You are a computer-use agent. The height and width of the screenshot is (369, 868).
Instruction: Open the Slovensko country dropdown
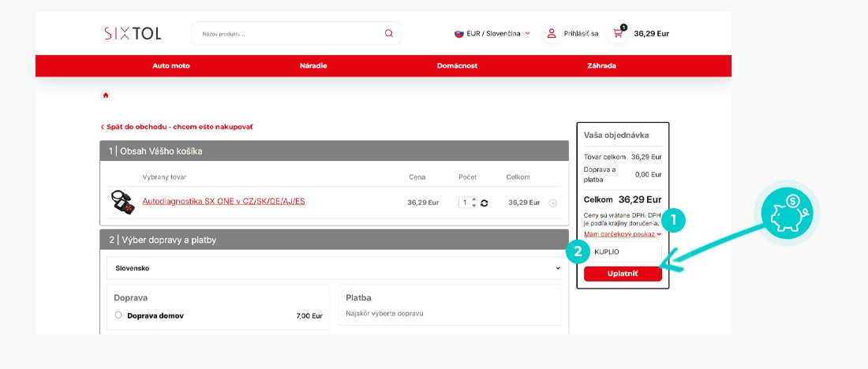334,268
